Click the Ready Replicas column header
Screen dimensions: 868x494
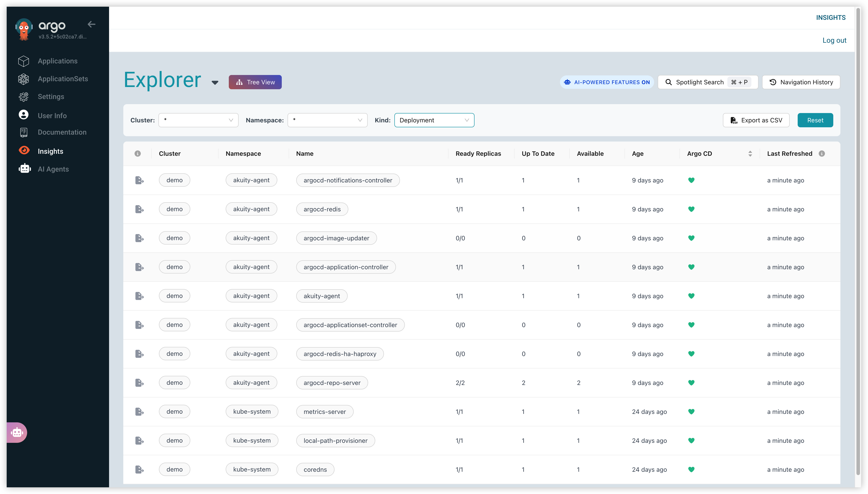[x=478, y=154]
